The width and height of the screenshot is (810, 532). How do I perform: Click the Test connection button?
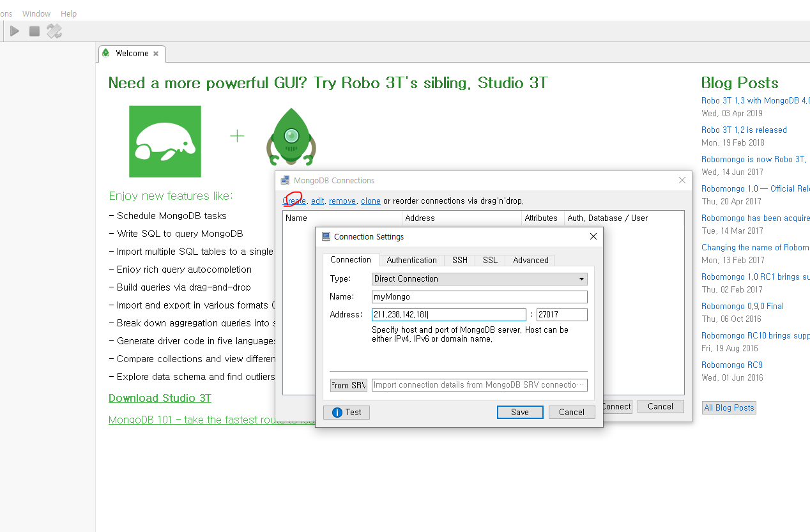tap(346, 412)
